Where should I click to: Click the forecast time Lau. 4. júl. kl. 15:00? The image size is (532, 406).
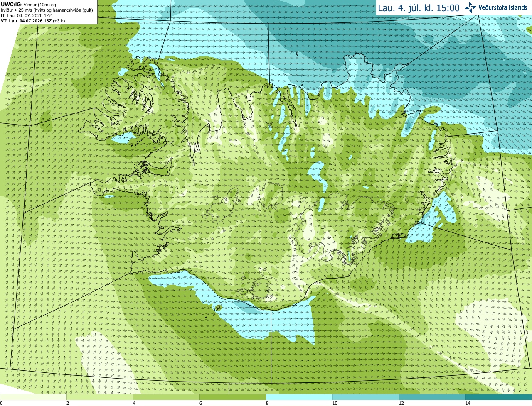[419, 8]
